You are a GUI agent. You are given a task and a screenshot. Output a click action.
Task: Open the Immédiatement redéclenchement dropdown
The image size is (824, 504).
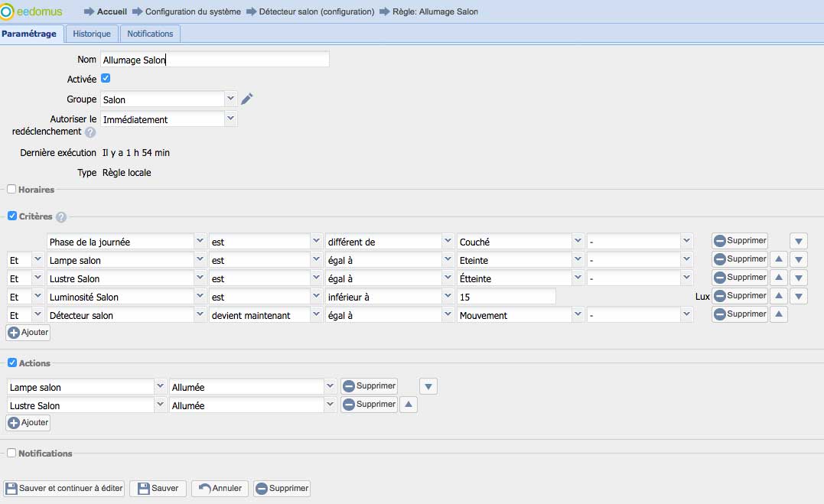point(230,119)
